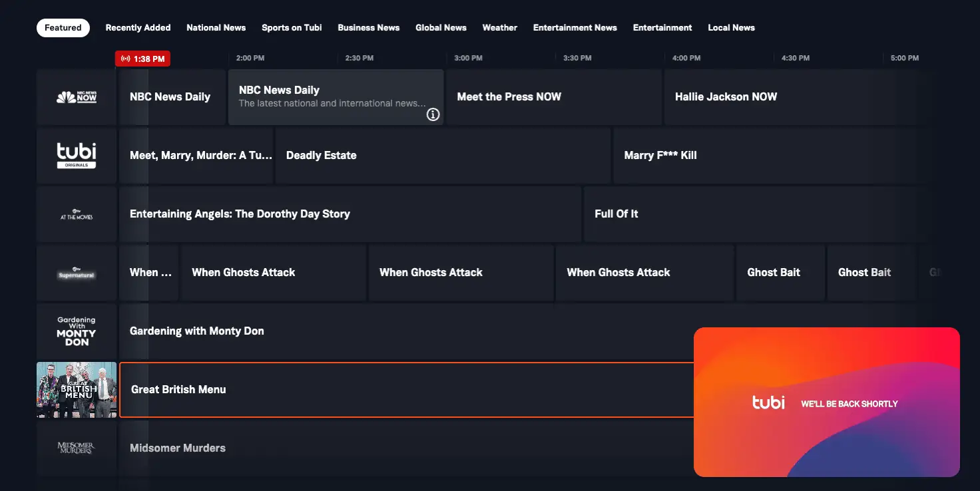Viewport: 980px width, 491px height.
Task: Go to Sports on Tubi tab
Action: click(x=292, y=28)
